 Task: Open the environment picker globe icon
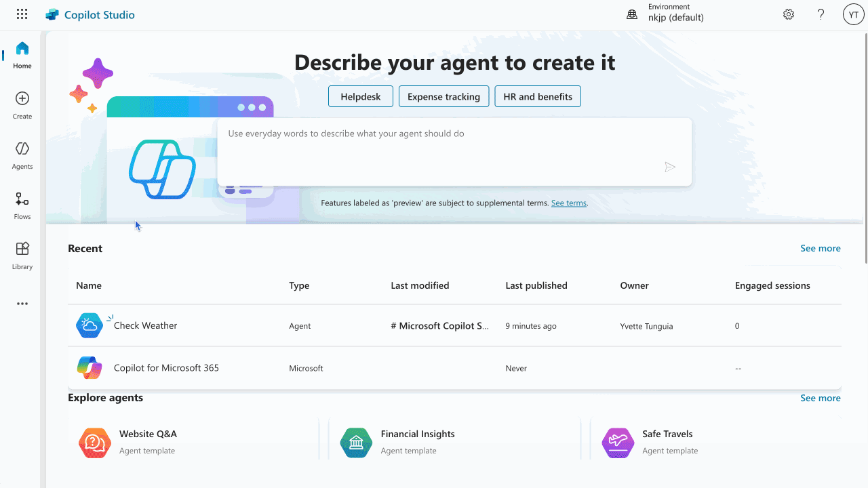pos(632,14)
